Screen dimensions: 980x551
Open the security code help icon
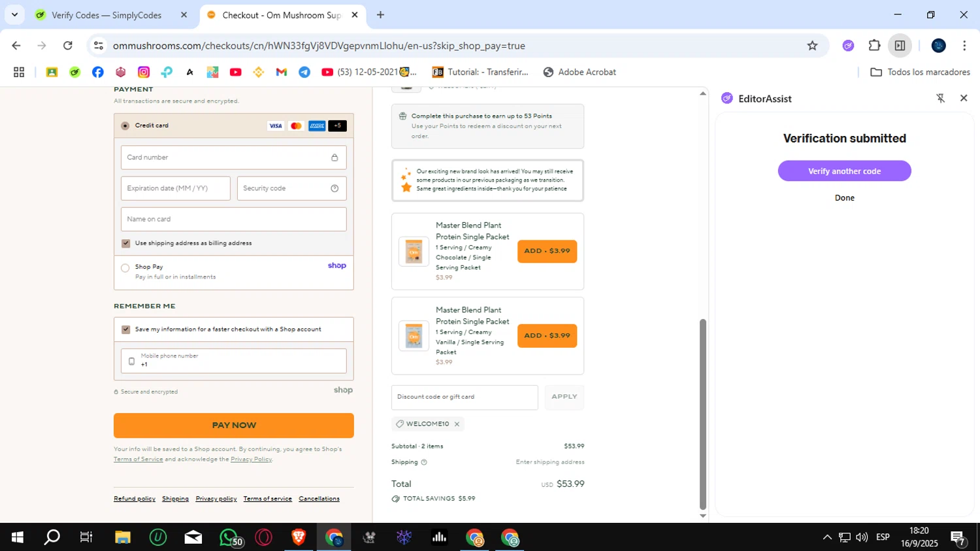click(x=335, y=188)
